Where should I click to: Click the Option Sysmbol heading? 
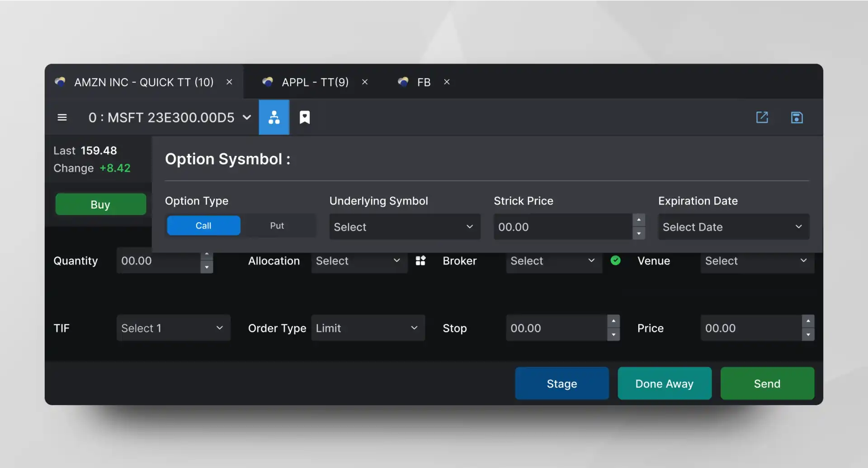pos(227,159)
